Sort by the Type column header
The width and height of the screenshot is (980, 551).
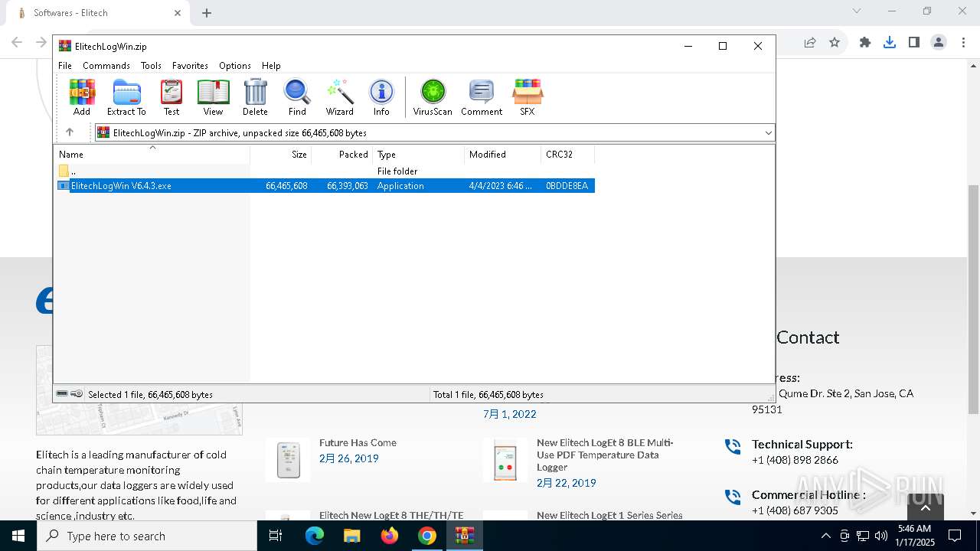419,155
